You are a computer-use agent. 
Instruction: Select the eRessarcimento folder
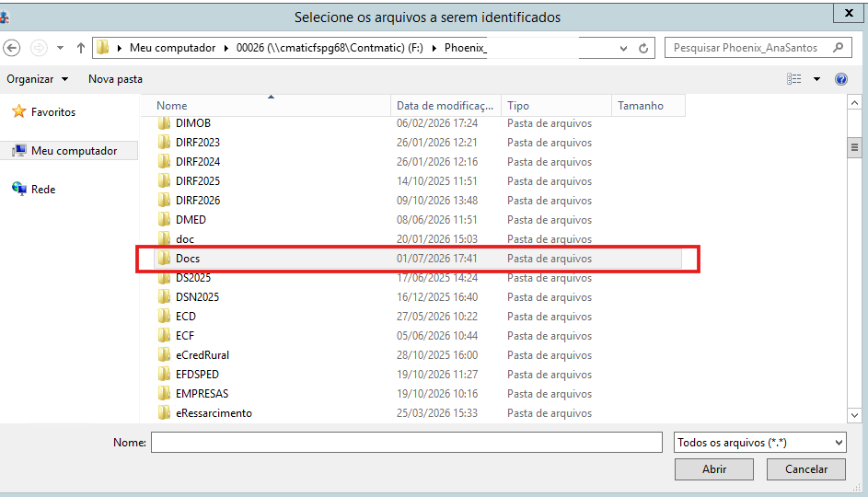pyautogui.click(x=214, y=413)
